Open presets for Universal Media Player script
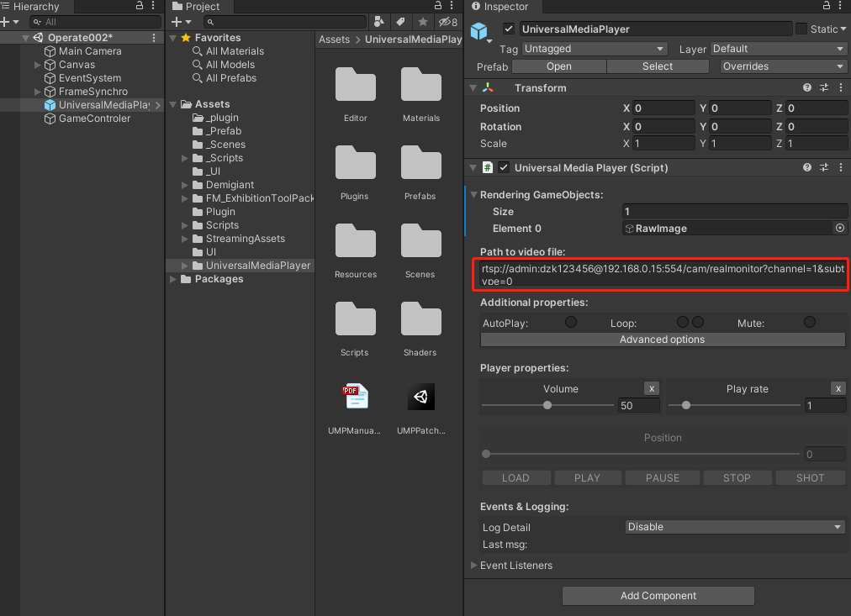Screen dimensions: 851x616 point(822,167)
